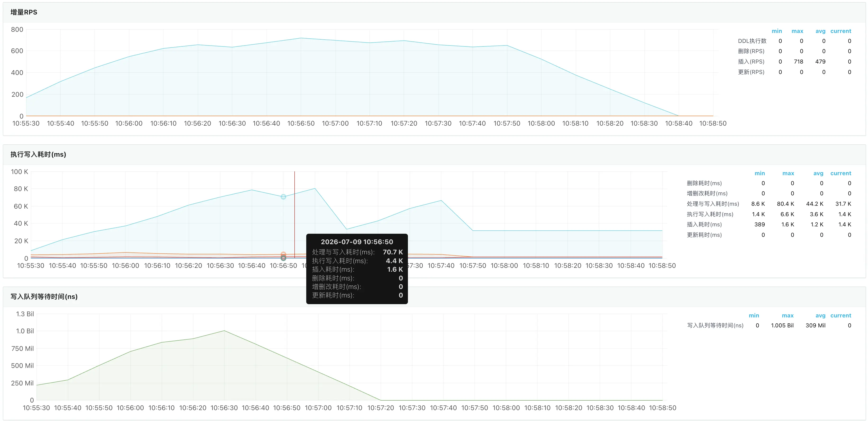Open the 增量RPS panel title menu
This screenshot has width=868, height=421.
point(24,12)
